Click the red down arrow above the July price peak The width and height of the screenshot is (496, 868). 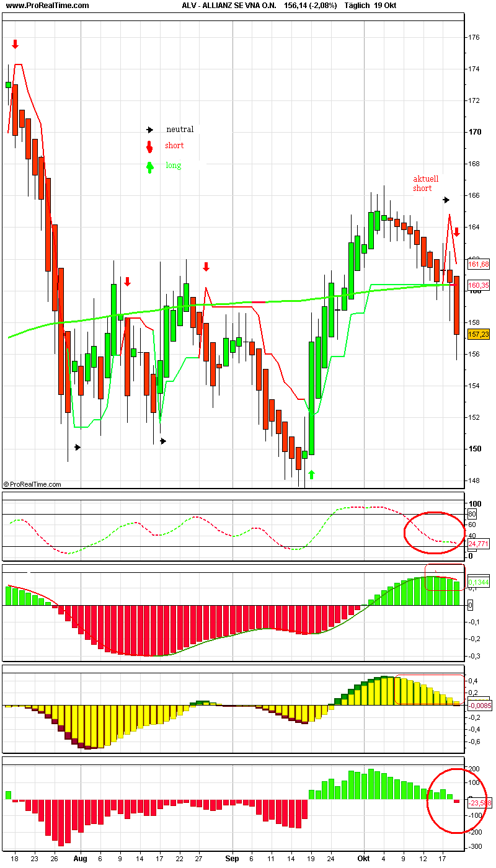[x=15, y=43]
